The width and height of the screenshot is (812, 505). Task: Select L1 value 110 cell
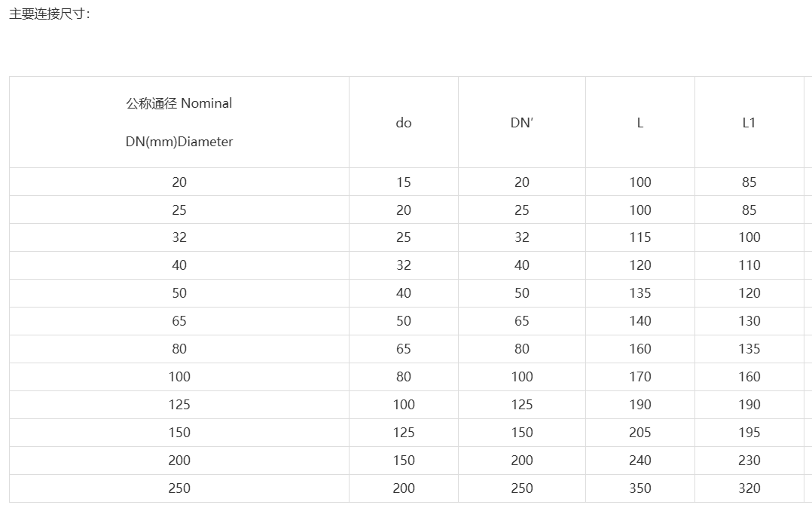(x=749, y=265)
